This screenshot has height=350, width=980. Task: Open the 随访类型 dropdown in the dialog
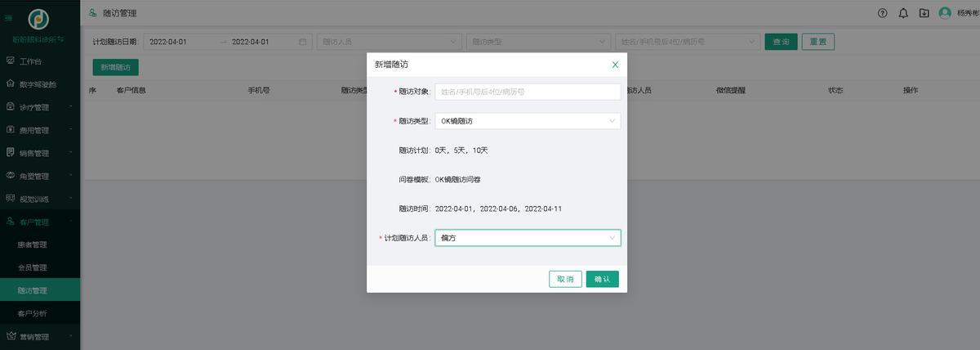(528, 121)
